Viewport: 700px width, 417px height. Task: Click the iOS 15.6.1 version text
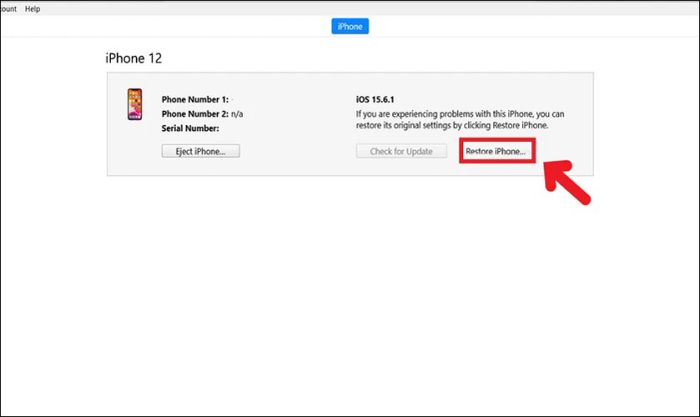375,100
